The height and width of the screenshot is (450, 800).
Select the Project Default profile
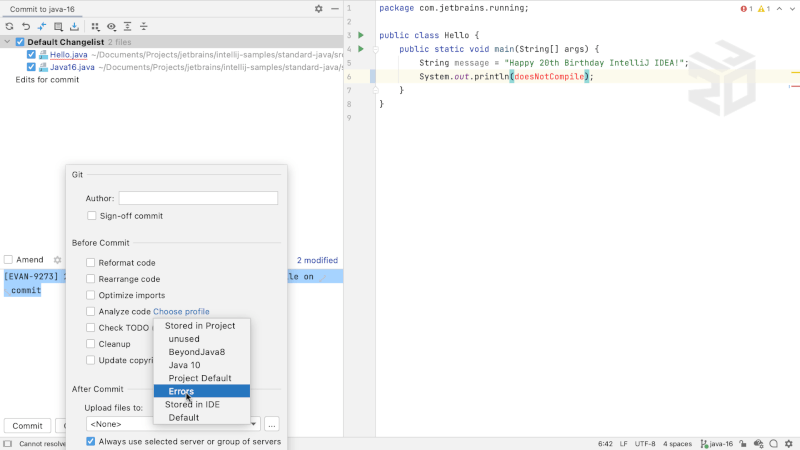202,378
